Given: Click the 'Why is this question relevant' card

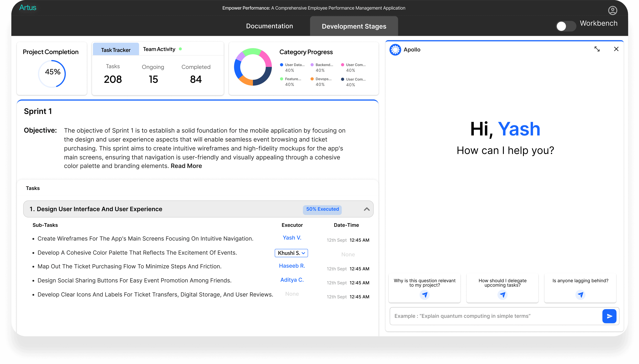Looking at the screenshot, I should pos(425,288).
